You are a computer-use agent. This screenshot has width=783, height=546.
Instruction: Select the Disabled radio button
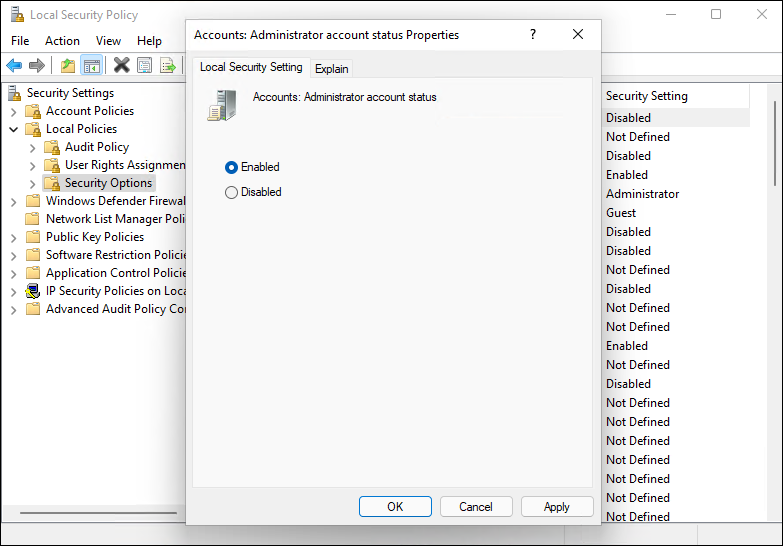tap(231, 192)
